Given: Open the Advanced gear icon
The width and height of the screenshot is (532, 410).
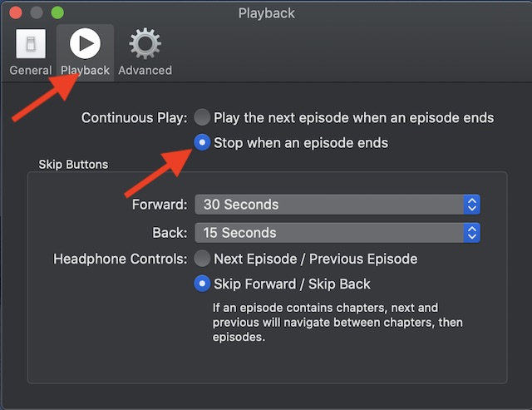Looking at the screenshot, I should (x=145, y=43).
